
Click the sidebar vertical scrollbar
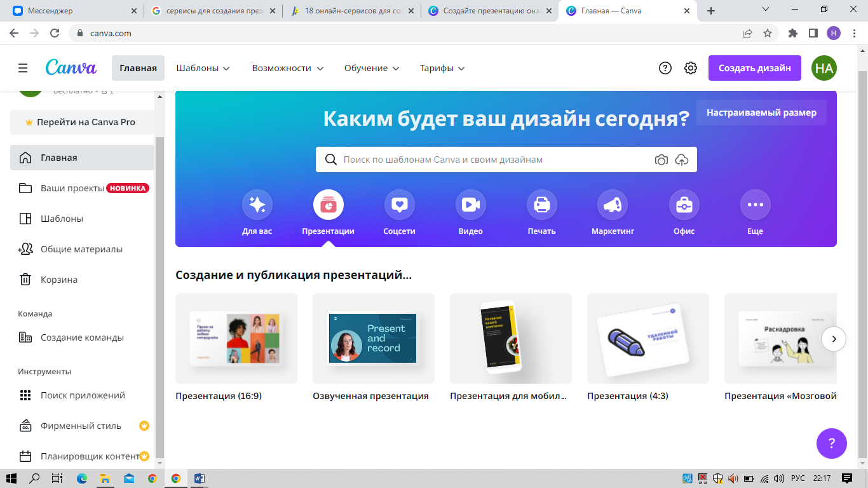[x=160, y=297]
